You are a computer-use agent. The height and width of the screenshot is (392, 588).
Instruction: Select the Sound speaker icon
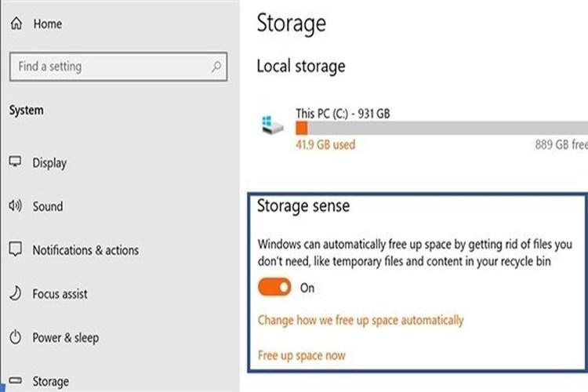click(x=15, y=205)
